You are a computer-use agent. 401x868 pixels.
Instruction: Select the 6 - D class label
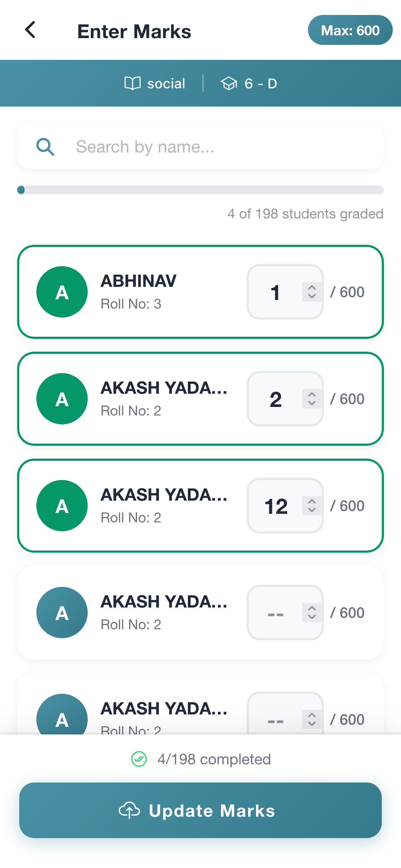[261, 84]
